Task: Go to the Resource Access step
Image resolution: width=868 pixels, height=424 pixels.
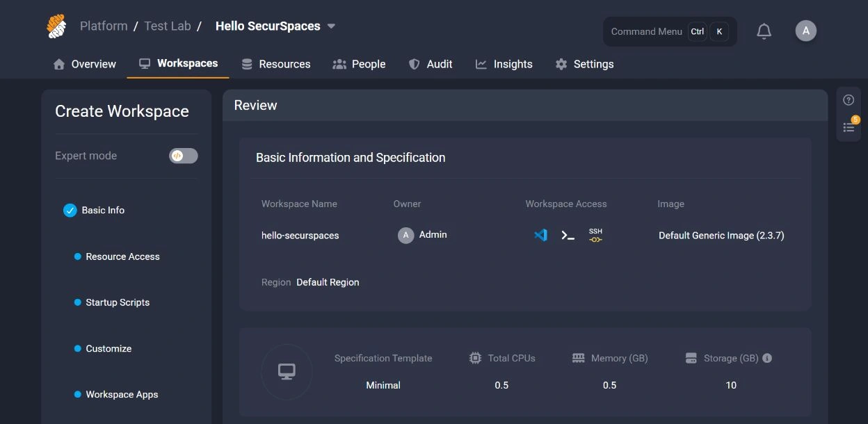Action: click(x=122, y=256)
